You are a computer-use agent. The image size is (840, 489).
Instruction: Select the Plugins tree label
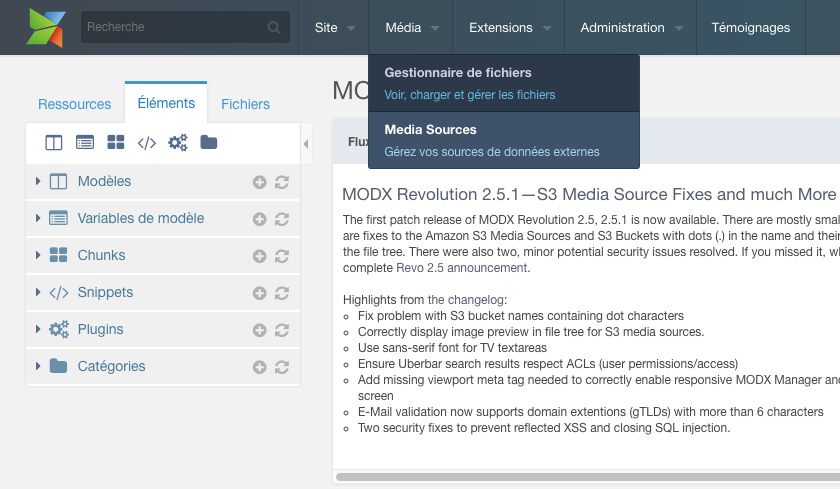tap(101, 329)
